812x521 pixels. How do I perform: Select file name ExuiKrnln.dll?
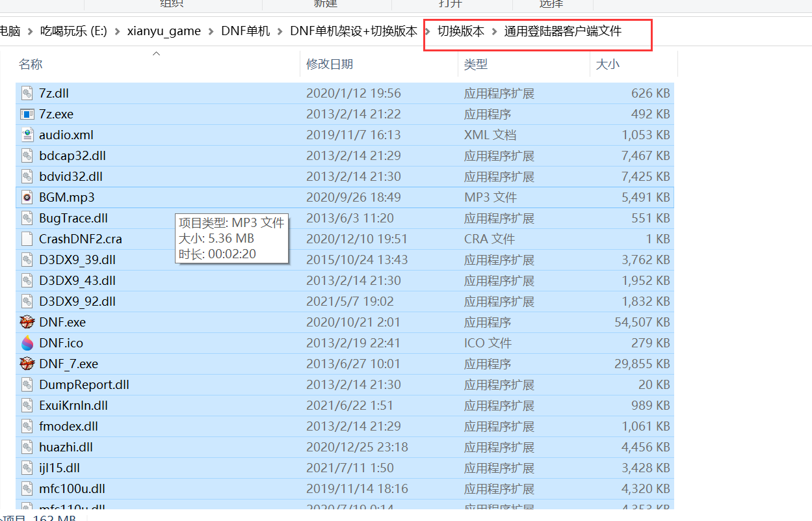[73, 405]
